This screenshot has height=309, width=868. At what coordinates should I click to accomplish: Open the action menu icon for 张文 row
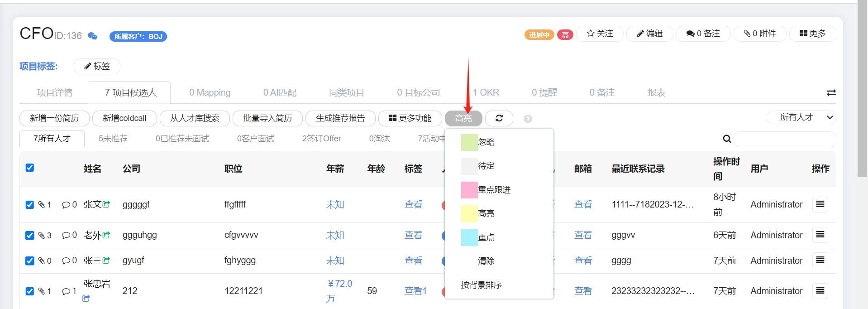tap(820, 204)
